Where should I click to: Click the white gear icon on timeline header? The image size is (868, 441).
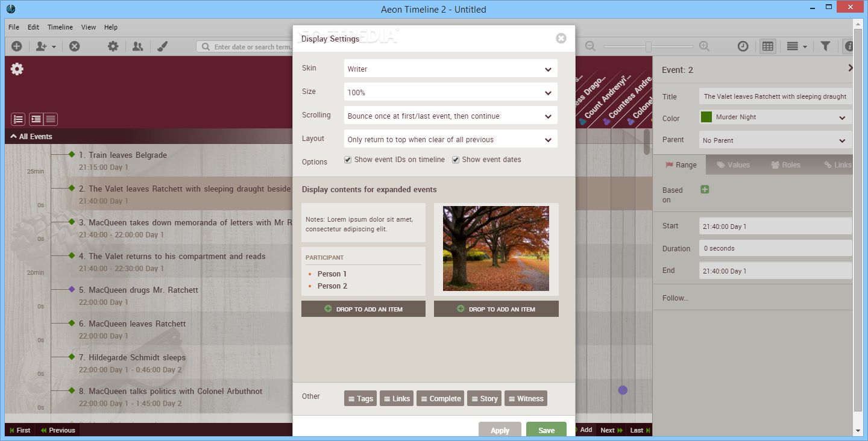point(17,69)
